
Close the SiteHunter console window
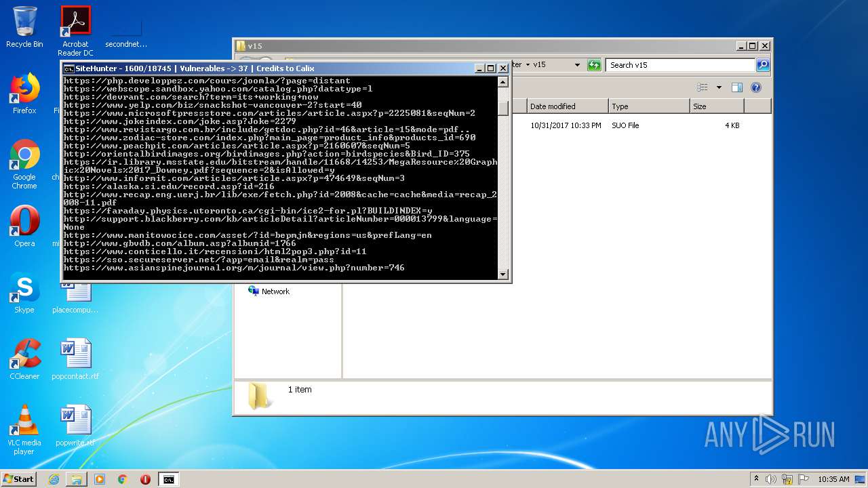click(503, 68)
